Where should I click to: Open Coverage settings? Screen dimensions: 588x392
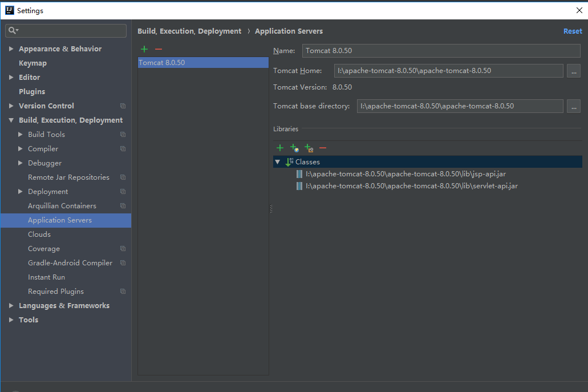[44, 248]
